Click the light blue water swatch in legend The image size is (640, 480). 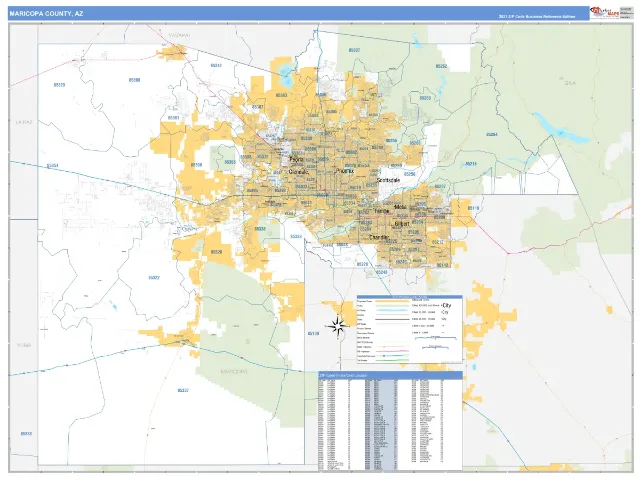[x=392, y=310]
